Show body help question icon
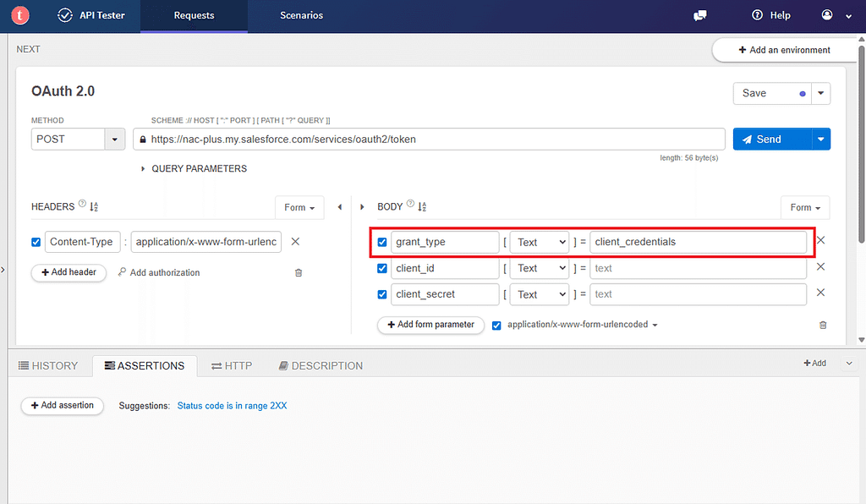This screenshot has height=504, width=866. [x=410, y=203]
